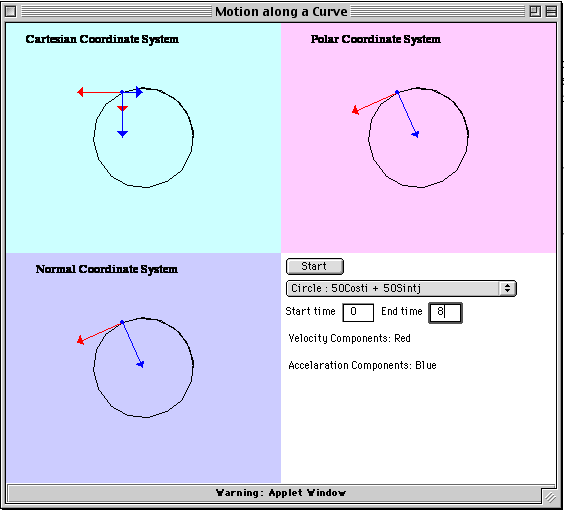Click the red velocity arrowhead in Polar panel
Screen dimensions: 564x512
356,110
